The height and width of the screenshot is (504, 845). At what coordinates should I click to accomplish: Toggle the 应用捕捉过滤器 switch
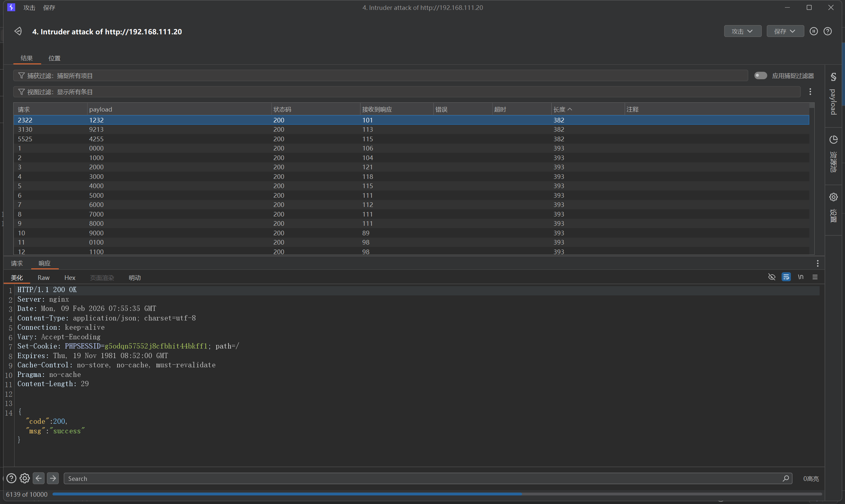click(760, 75)
